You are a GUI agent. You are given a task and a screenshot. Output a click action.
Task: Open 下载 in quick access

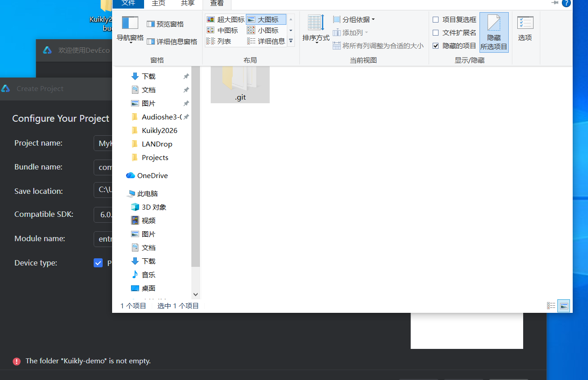point(149,76)
